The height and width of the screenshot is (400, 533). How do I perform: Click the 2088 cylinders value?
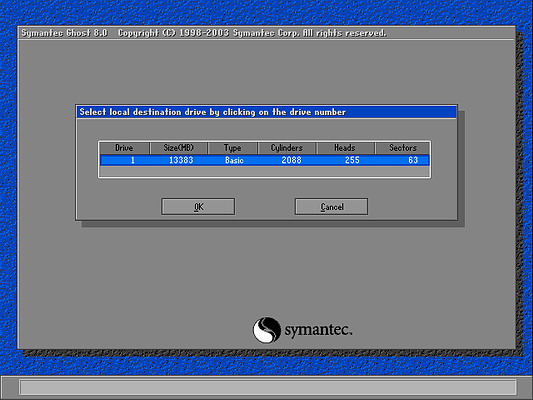tap(291, 160)
